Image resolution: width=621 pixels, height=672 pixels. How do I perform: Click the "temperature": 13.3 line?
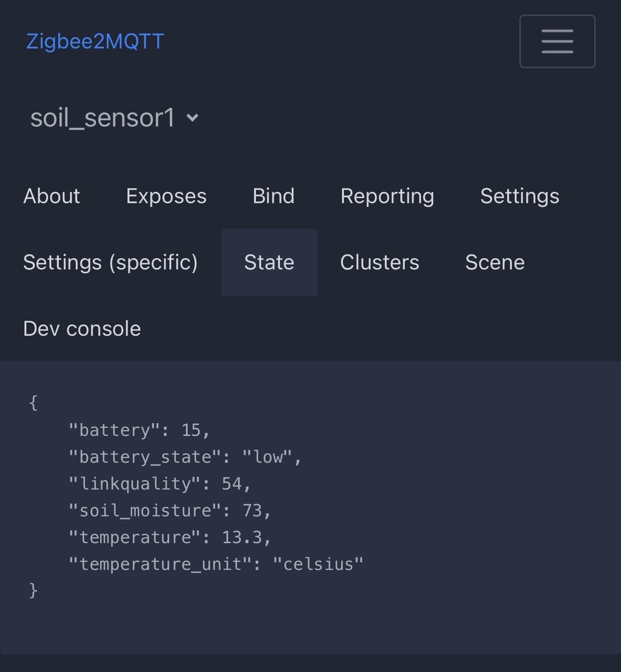coord(169,537)
